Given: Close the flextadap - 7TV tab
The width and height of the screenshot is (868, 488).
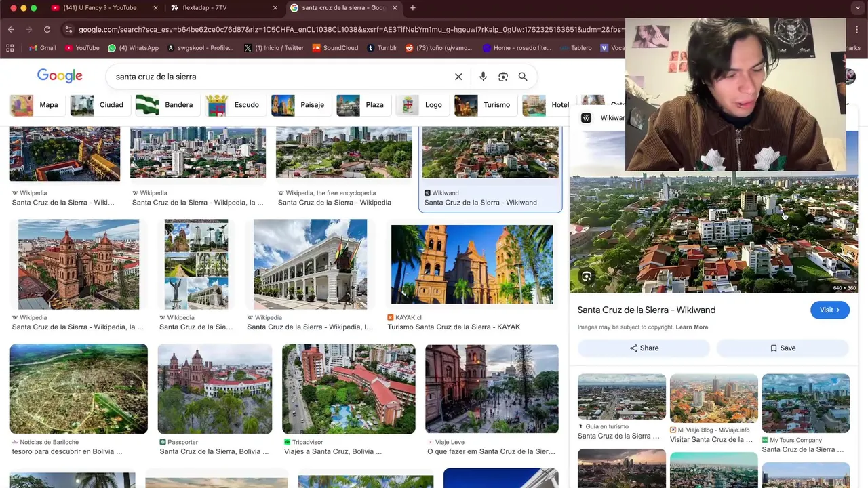Looking at the screenshot, I should [x=275, y=7].
